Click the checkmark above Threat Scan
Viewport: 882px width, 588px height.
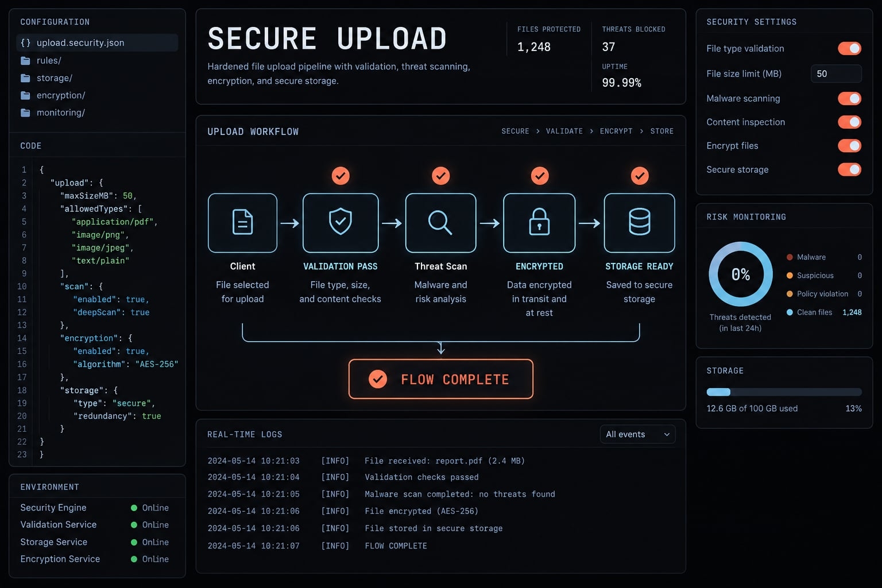tap(441, 176)
